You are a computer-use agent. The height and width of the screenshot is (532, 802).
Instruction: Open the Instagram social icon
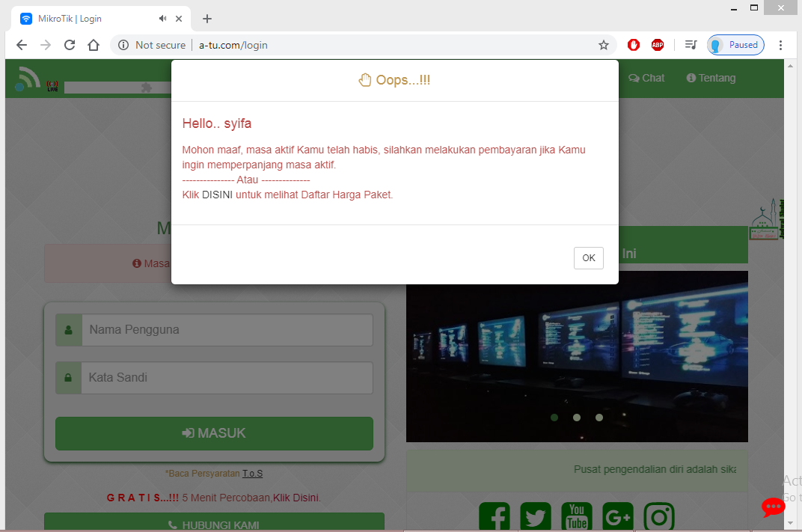[658, 516]
